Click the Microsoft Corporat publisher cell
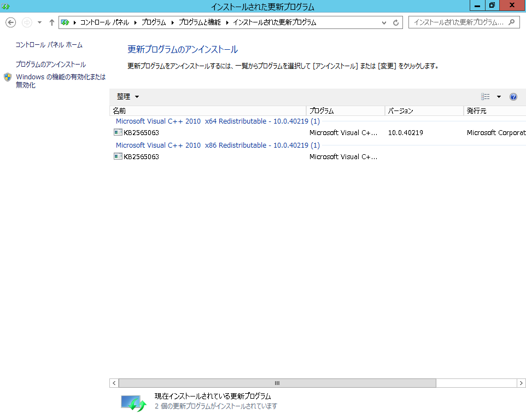This screenshot has height=420, width=526. [496, 132]
